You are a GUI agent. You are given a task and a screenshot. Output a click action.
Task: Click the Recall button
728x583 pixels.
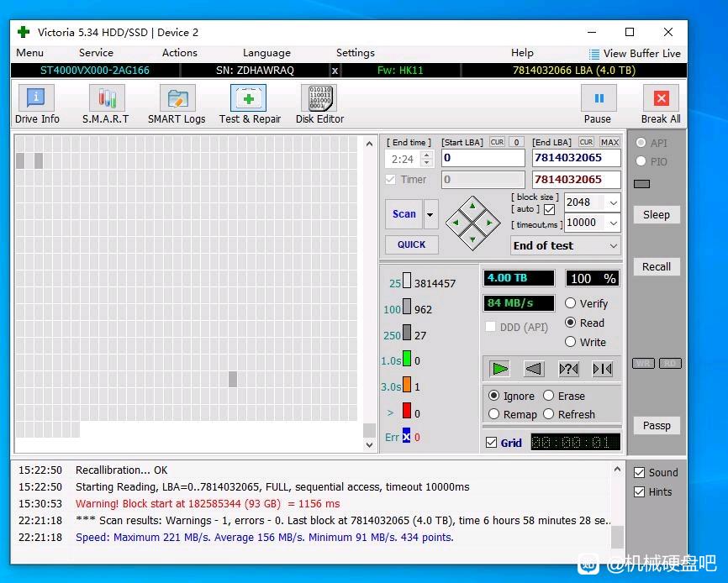pos(657,266)
